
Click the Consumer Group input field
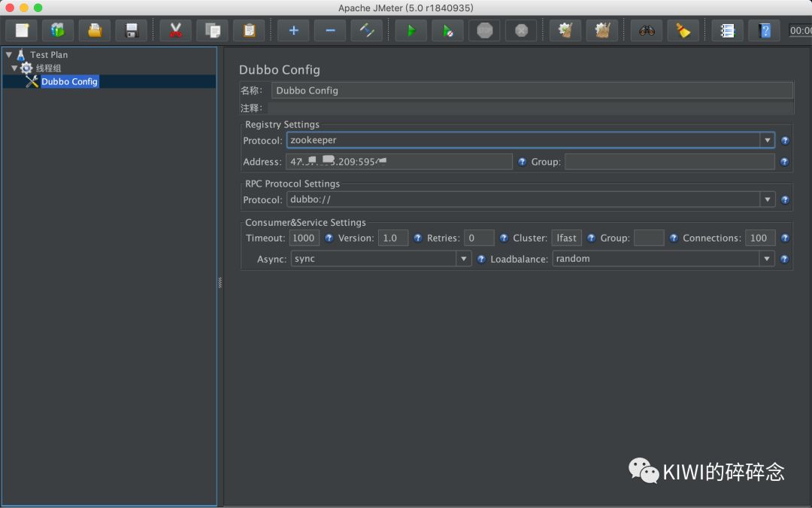click(x=649, y=238)
